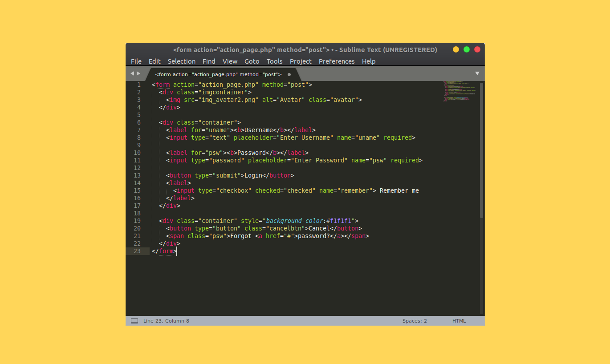
Task: Toggle the side bar panel switcher icon
Action: coord(134,321)
